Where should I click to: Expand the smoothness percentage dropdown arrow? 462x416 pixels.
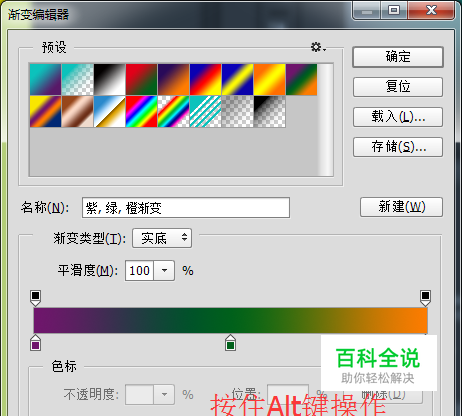pos(164,270)
